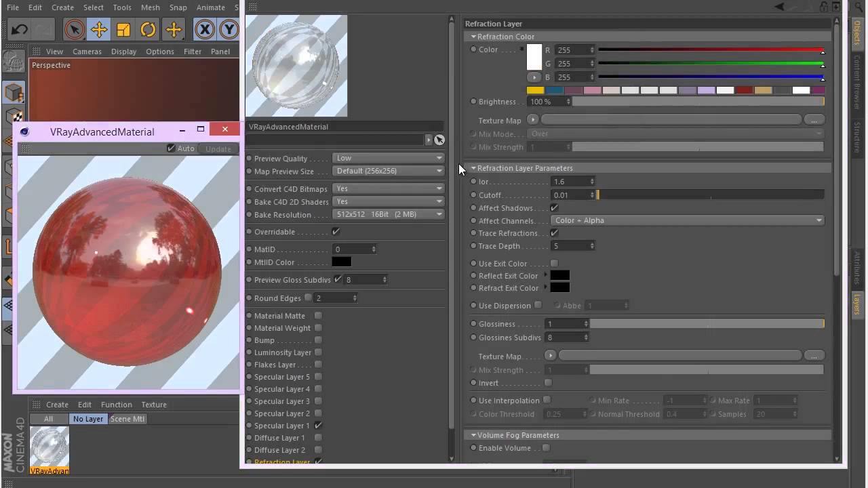Screen dimensions: 868x488
Task: Click the Refraction Color texture browse button
Action: click(814, 120)
